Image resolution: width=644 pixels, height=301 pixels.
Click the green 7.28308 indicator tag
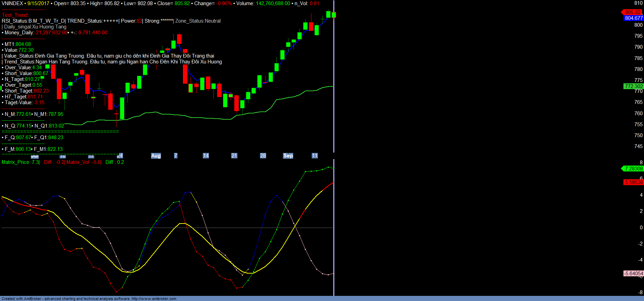pyautogui.click(x=633, y=169)
